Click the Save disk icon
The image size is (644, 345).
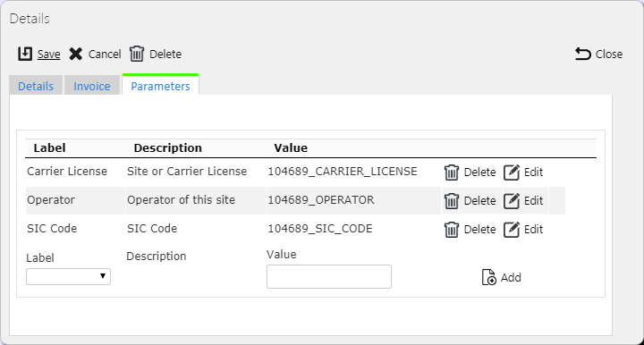coord(25,54)
